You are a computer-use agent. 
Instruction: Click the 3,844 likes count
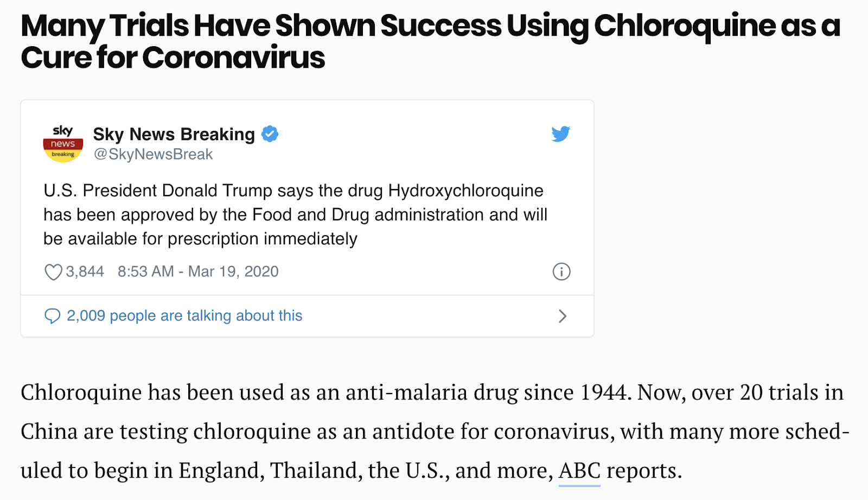[85, 271]
